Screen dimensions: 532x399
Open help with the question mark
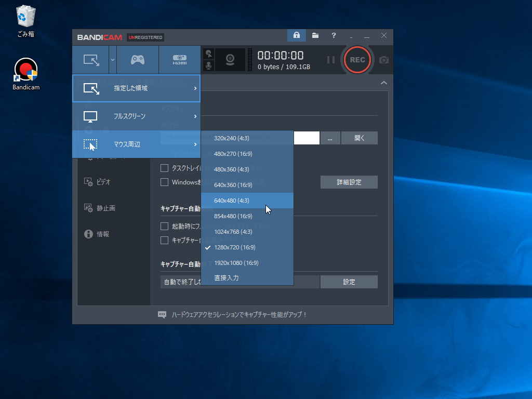coord(334,35)
